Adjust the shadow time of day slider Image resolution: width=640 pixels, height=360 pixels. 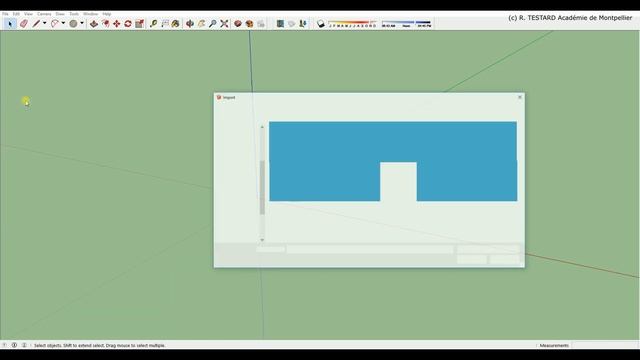(x=406, y=24)
